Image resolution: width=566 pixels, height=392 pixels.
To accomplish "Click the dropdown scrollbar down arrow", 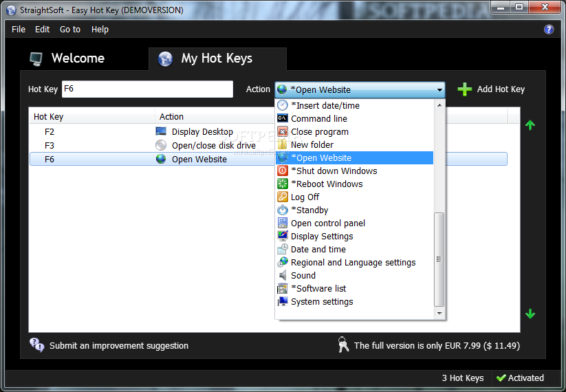I will (x=439, y=314).
